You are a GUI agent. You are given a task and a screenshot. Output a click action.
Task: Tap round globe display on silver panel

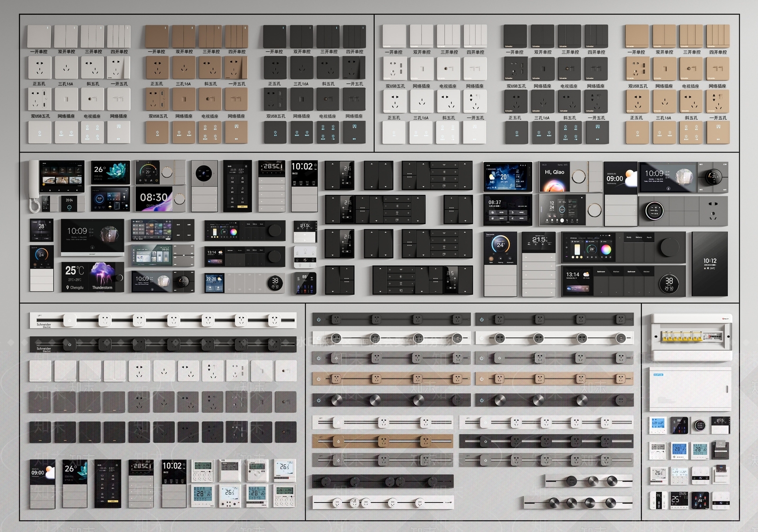(204, 173)
